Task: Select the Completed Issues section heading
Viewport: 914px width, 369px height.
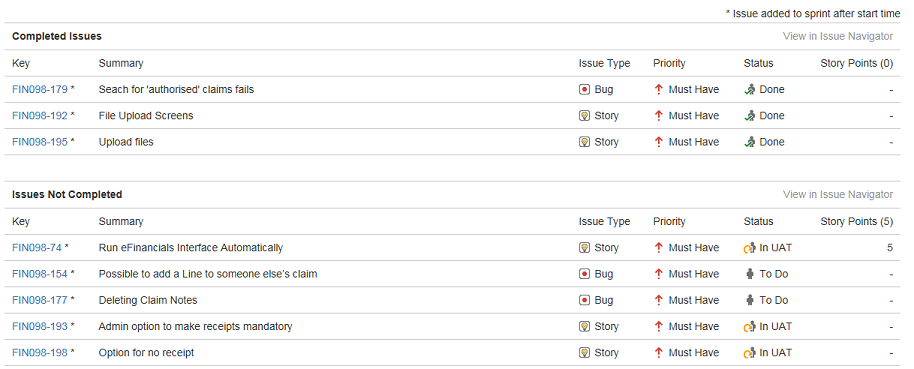Action: pos(57,36)
